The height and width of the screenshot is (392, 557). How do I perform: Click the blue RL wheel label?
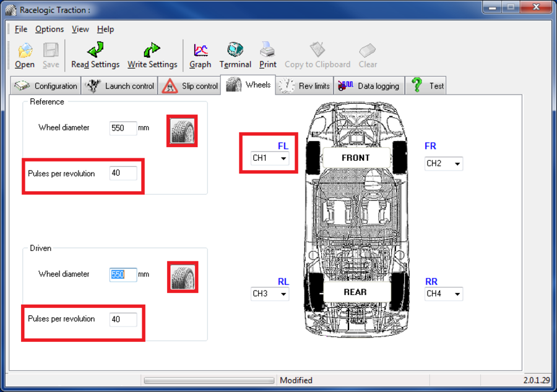(283, 282)
